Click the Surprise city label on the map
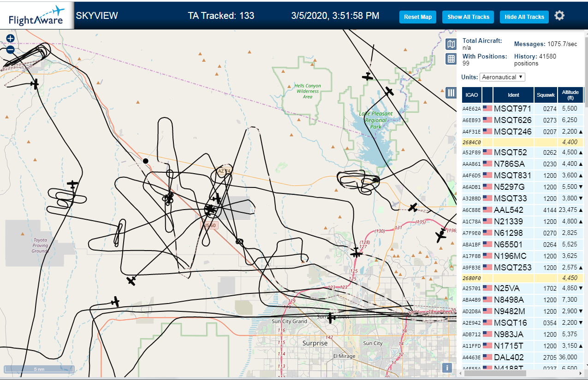The width and height of the screenshot is (588, 380). 315,343
